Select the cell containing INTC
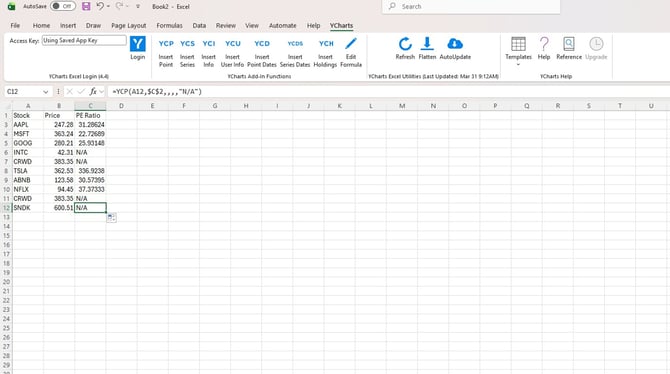This screenshot has height=374, width=670. tap(28, 153)
